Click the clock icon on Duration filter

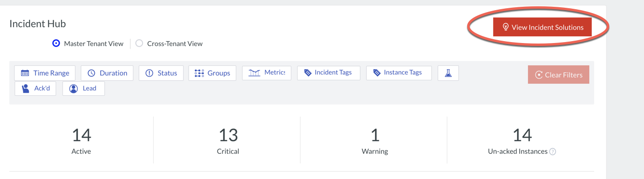tap(91, 73)
